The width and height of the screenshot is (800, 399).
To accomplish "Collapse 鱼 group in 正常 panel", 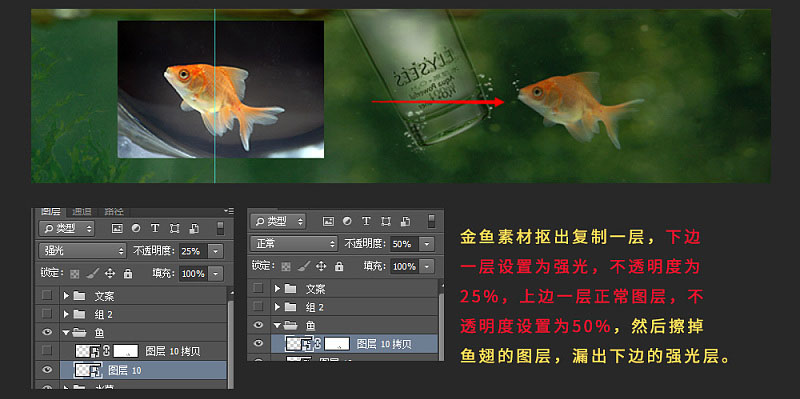I will (278, 325).
